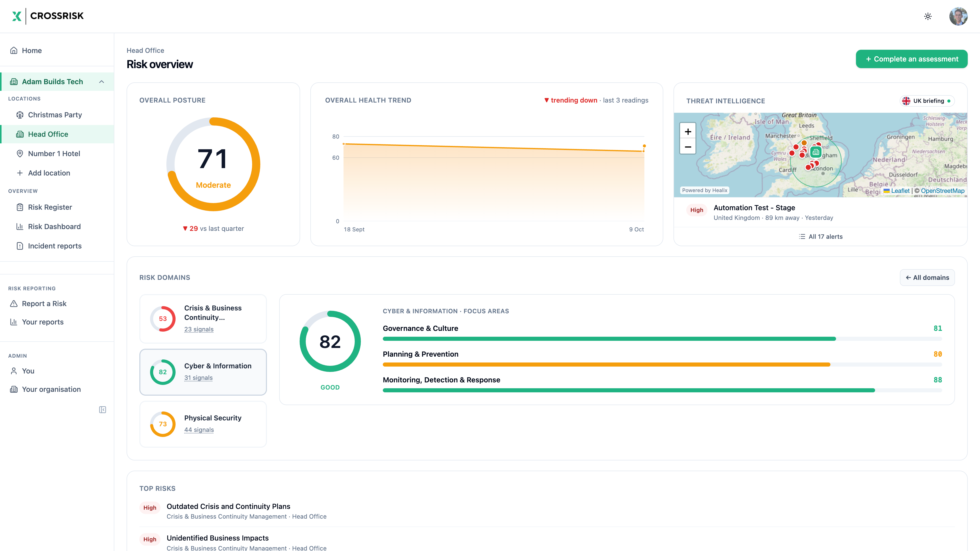
Task: Click the Report a Risk warning icon
Action: tap(14, 304)
